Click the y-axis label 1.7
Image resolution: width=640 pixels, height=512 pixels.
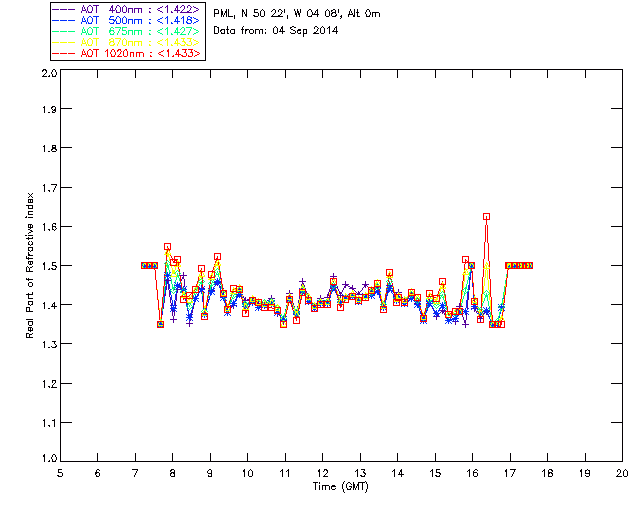point(49,187)
